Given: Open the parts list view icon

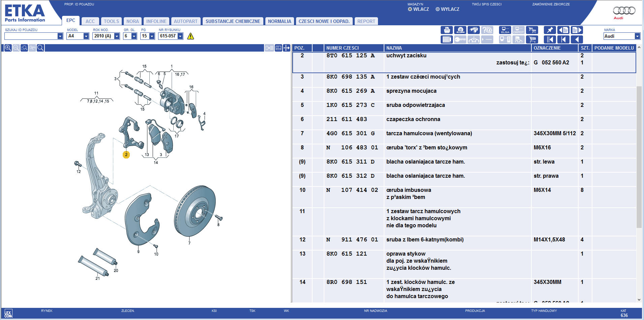Looking at the screenshot, I should tap(447, 39).
